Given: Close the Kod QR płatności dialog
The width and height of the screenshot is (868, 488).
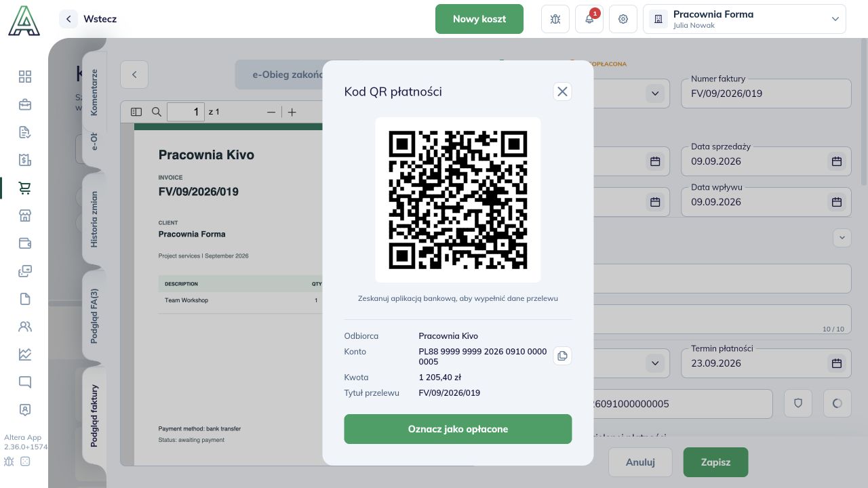Looking at the screenshot, I should [562, 91].
